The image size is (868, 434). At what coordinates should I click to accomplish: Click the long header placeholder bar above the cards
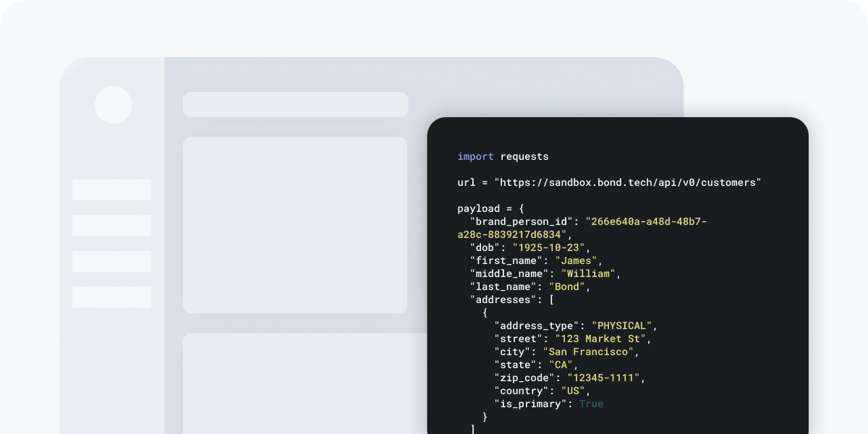pyautogui.click(x=296, y=104)
